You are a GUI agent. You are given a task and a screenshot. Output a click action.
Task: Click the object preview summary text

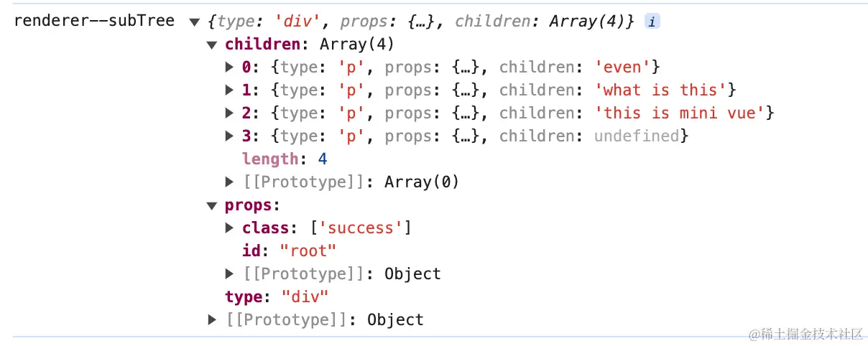coord(421,22)
